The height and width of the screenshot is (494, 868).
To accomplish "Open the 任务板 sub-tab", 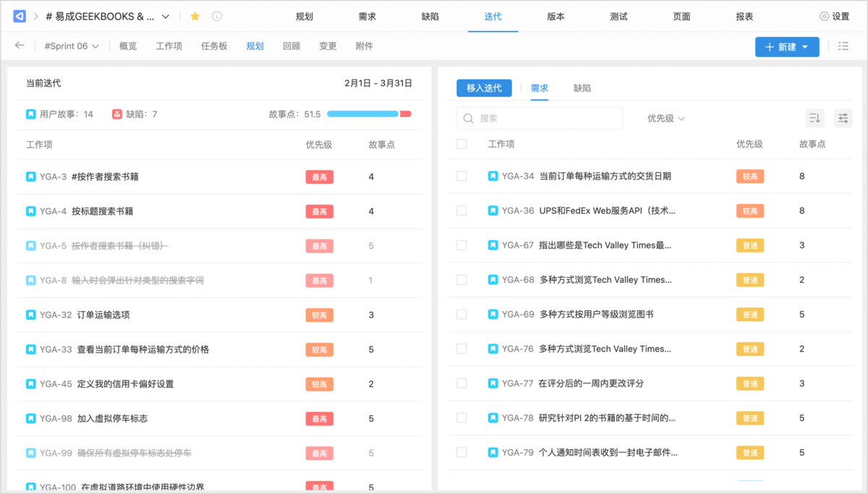I will (214, 46).
